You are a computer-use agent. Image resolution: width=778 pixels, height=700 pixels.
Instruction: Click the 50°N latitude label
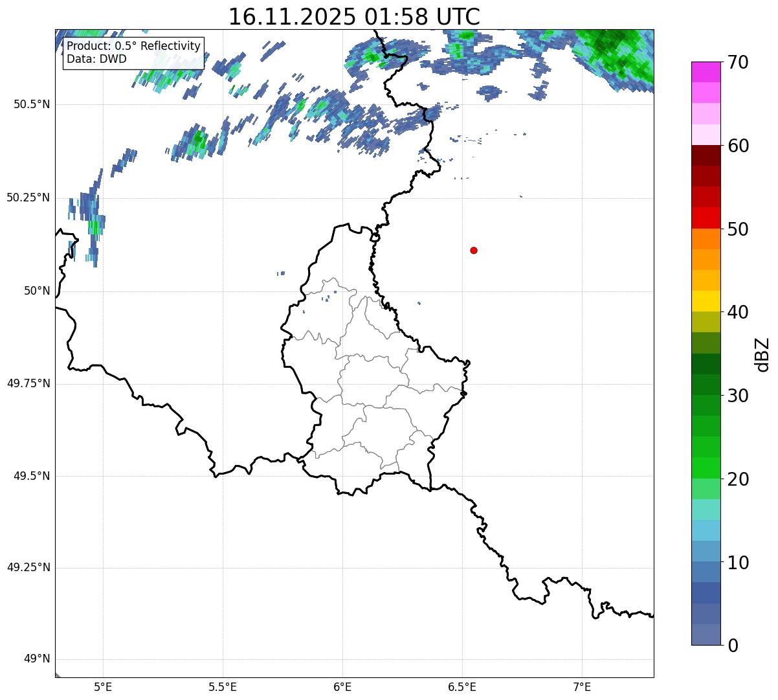[x=37, y=291]
